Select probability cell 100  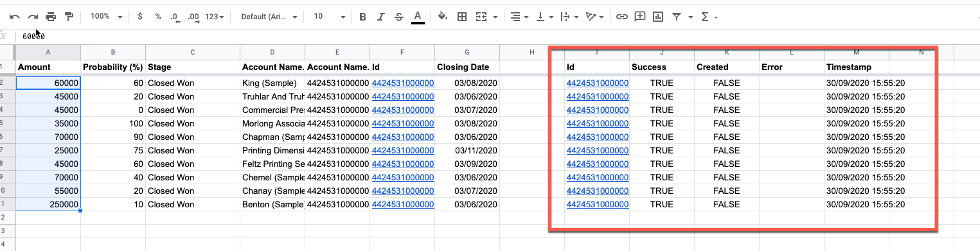[x=113, y=123]
